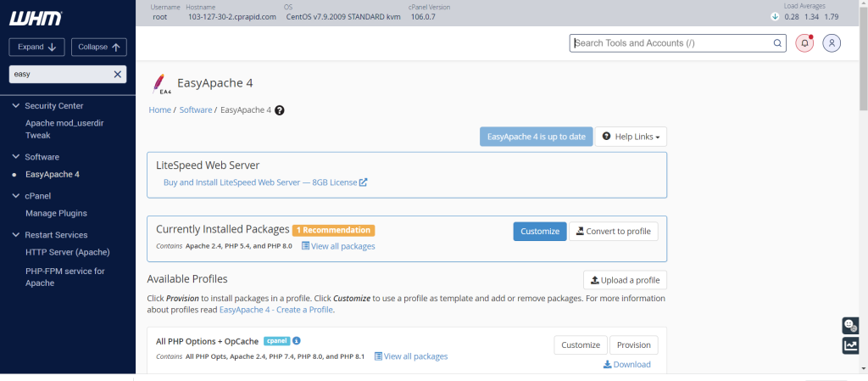Click the WHM logo

coord(36,19)
